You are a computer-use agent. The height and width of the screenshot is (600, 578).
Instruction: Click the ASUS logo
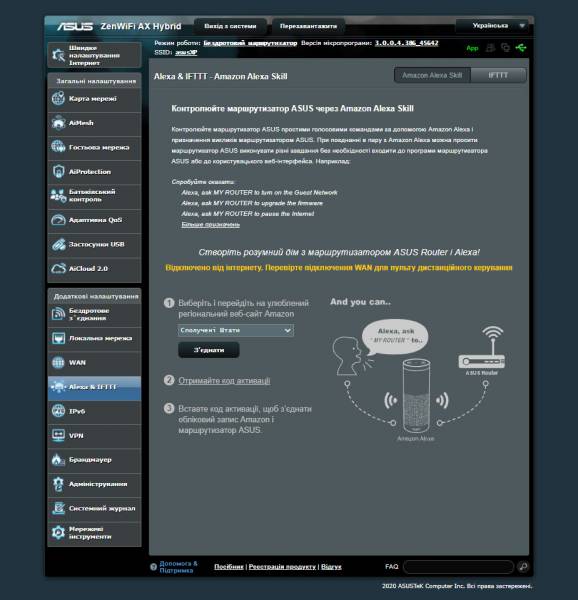click(75, 26)
